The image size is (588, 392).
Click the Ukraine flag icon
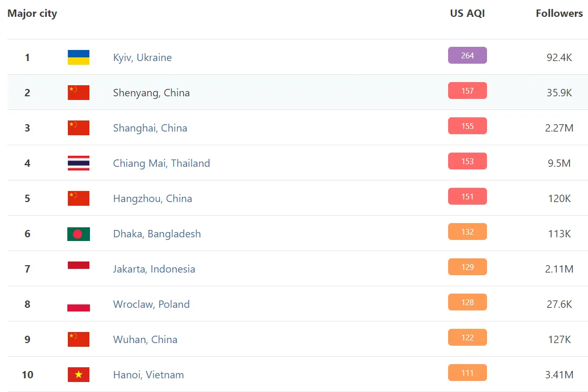pyautogui.click(x=78, y=57)
